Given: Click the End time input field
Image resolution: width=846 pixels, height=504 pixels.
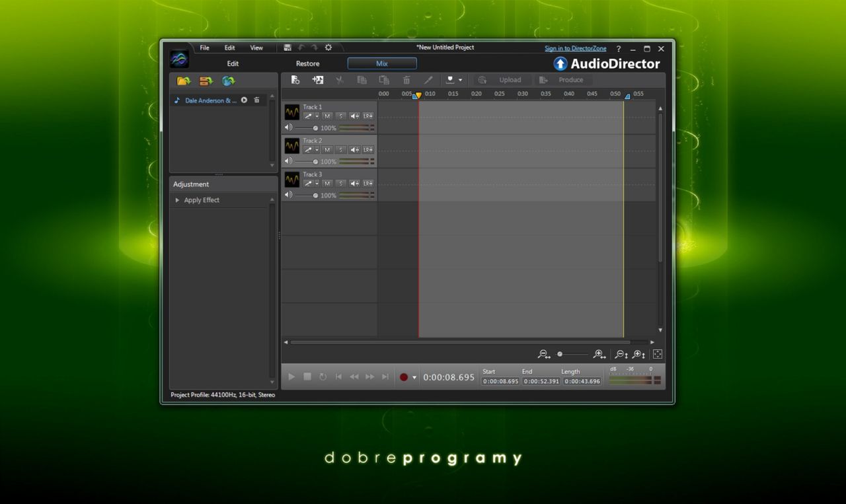Looking at the screenshot, I should tap(541, 381).
